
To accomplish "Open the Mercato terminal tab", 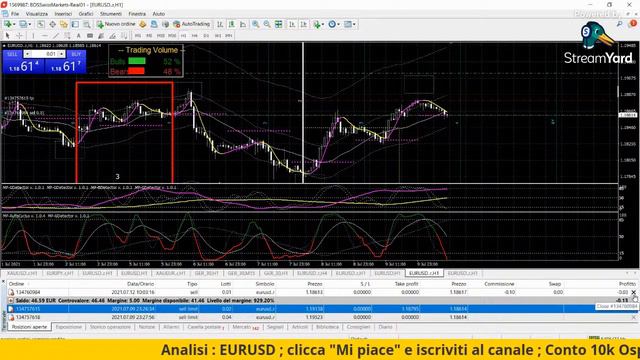I will click(245, 327).
